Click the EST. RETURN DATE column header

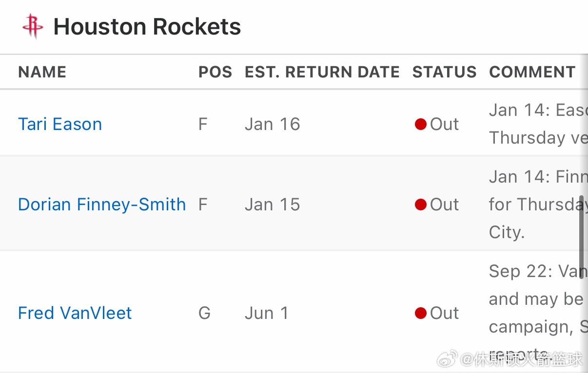(322, 72)
